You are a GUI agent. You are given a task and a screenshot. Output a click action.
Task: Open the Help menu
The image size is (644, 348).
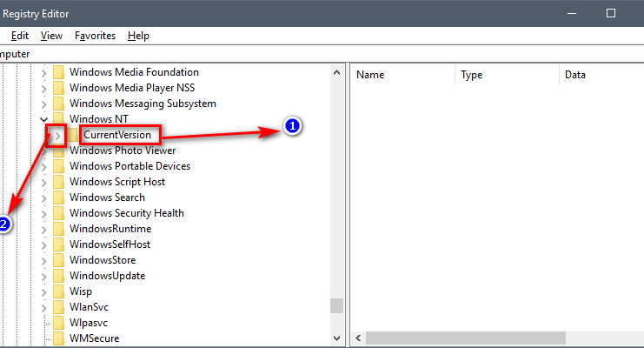pos(138,36)
